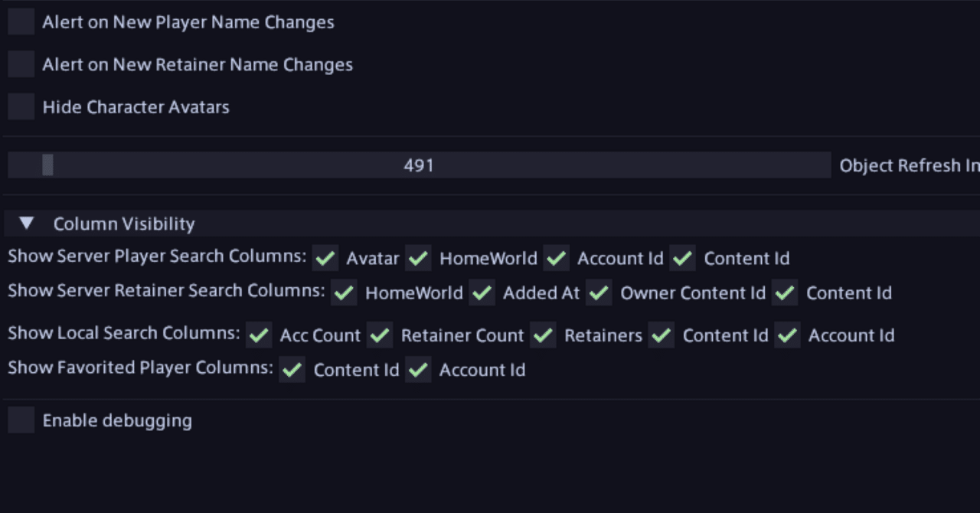The width and height of the screenshot is (980, 513).
Task: Click the Object Refresh Interval slider
Action: [x=419, y=165]
